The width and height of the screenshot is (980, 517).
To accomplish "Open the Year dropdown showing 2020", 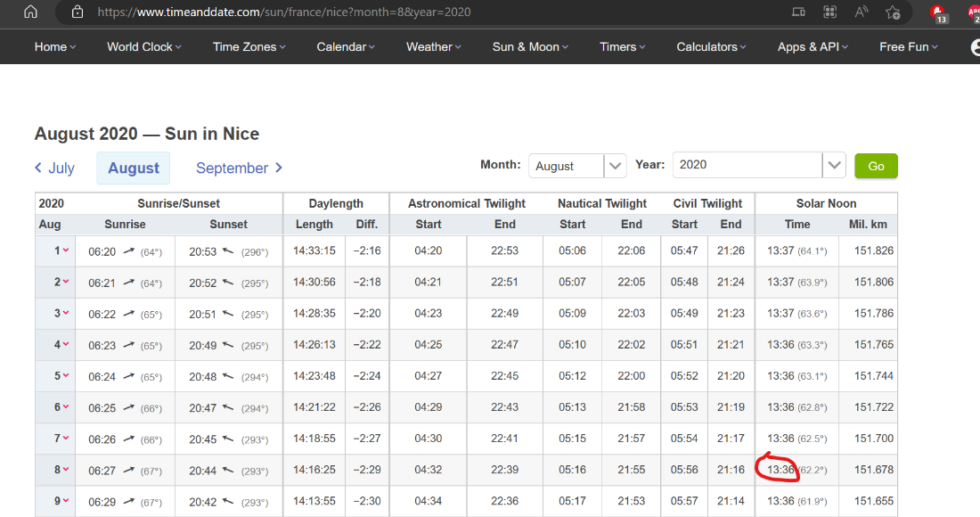I will coord(758,165).
